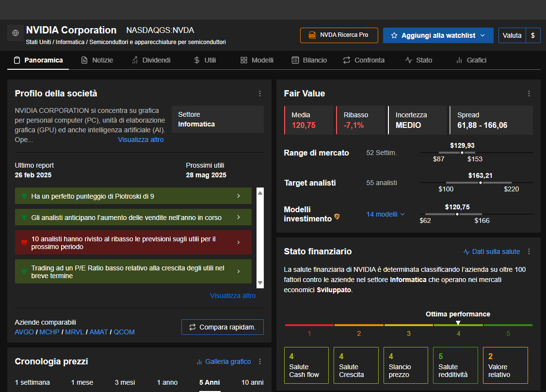Click the dollar sign currency symbol

533,35
